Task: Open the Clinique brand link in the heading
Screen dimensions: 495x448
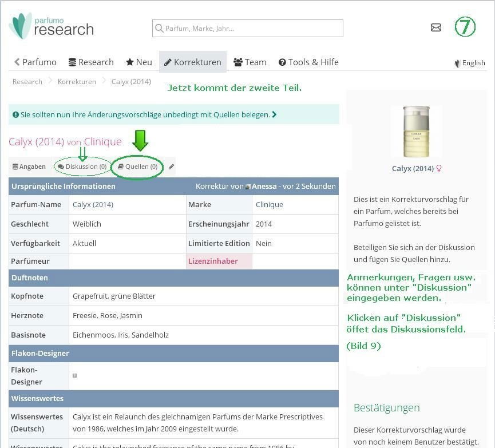Action: [x=103, y=142]
